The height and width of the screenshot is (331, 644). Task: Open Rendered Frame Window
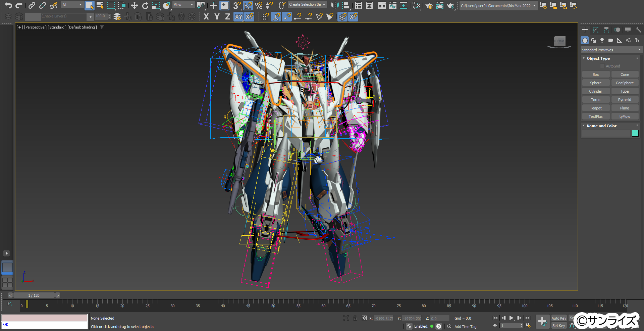click(x=440, y=5)
